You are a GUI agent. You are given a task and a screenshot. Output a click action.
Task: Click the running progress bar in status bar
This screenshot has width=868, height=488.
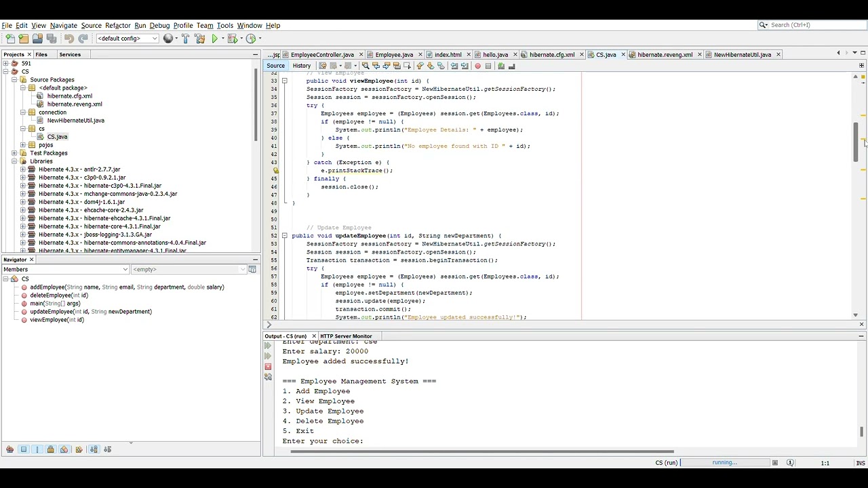coord(724,463)
